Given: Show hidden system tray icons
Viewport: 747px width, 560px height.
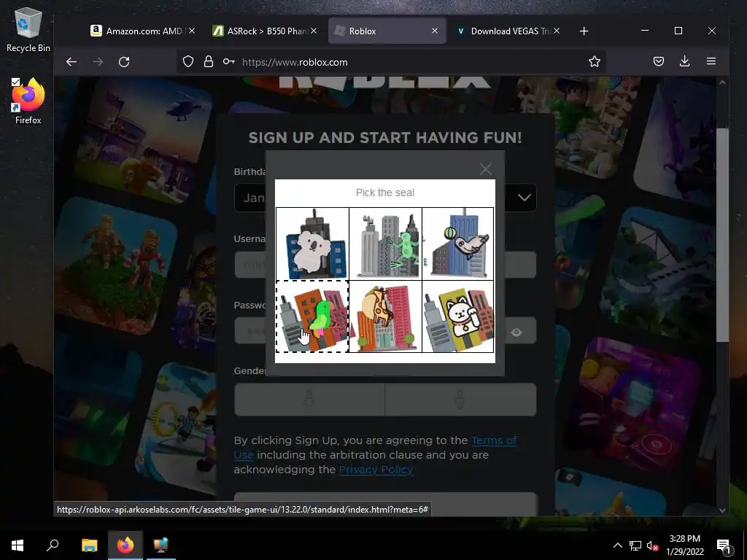Looking at the screenshot, I should [617, 545].
